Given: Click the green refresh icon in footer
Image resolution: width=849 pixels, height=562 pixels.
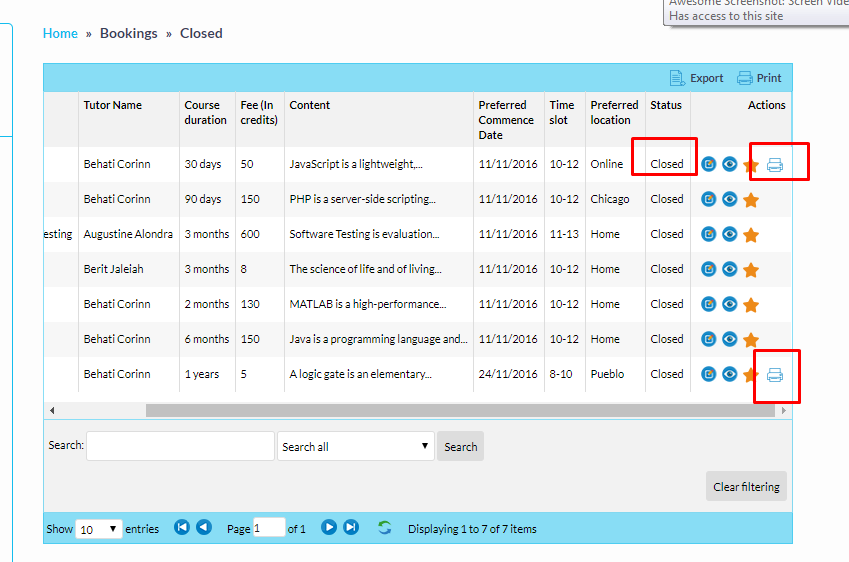Looking at the screenshot, I should 385,528.
